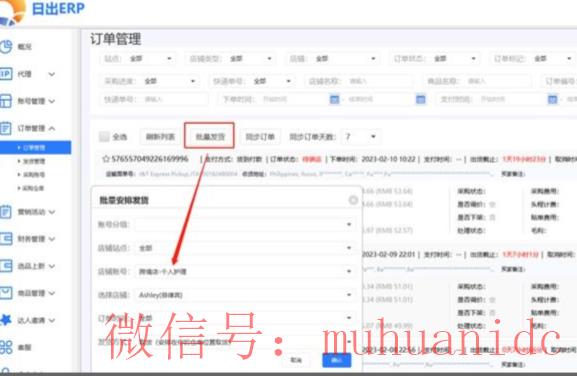The width and height of the screenshot is (577, 376).
Task: Click the 刷新列表 button
Action: tap(160, 137)
